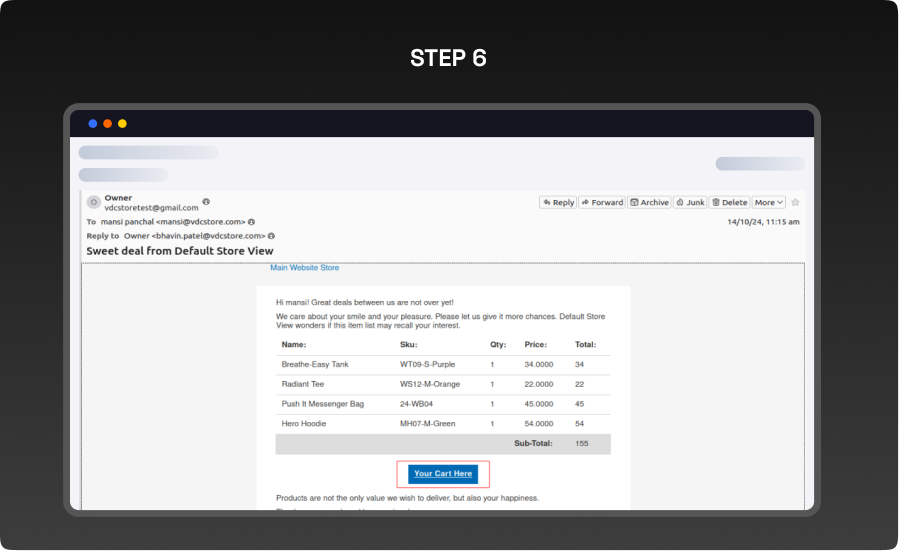Click the orange window dot
The height and width of the screenshot is (551, 899).
tap(107, 124)
